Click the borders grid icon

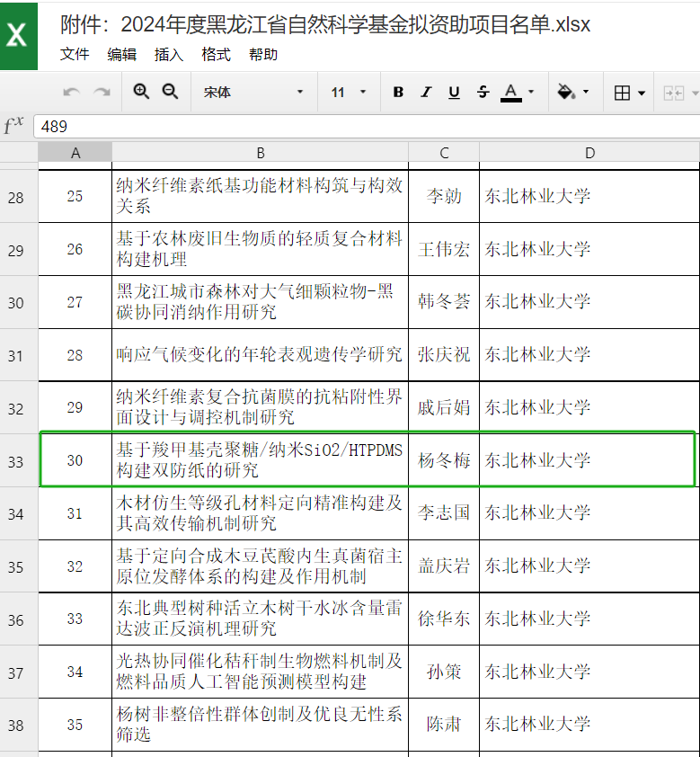[x=622, y=93]
